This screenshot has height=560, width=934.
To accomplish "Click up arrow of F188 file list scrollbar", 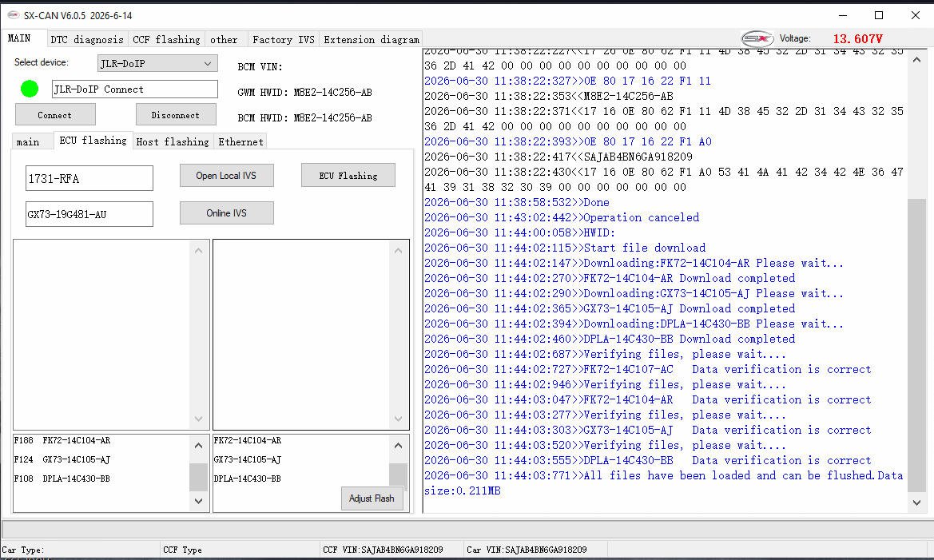I will coord(199,446).
